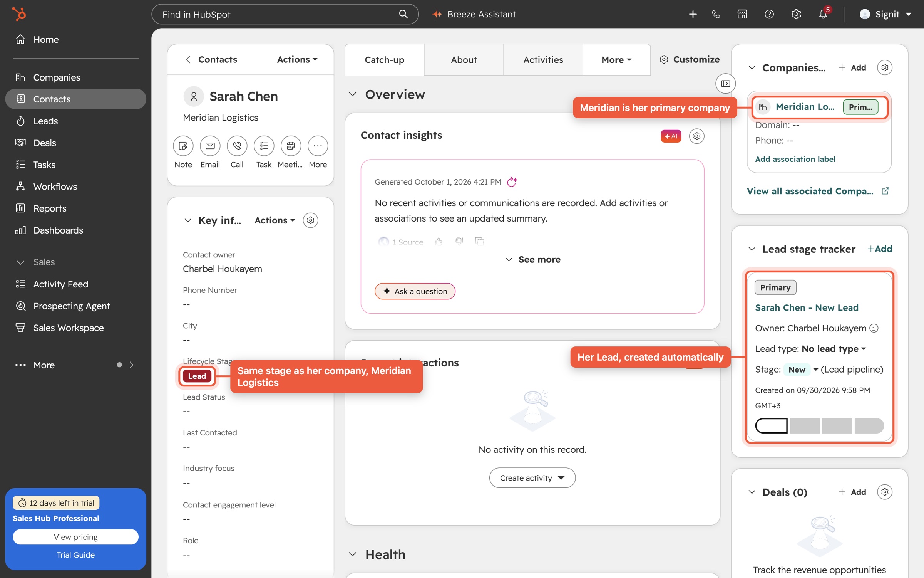Start a call with the Call icon
Image resolution: width=924 pixels, height=578 pixels.
(x=237, y=146)
